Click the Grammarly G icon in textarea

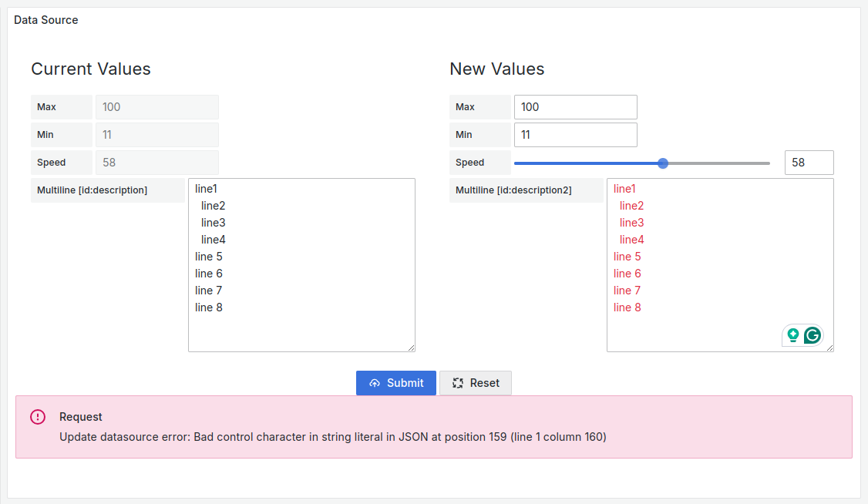tap(812, 335)
